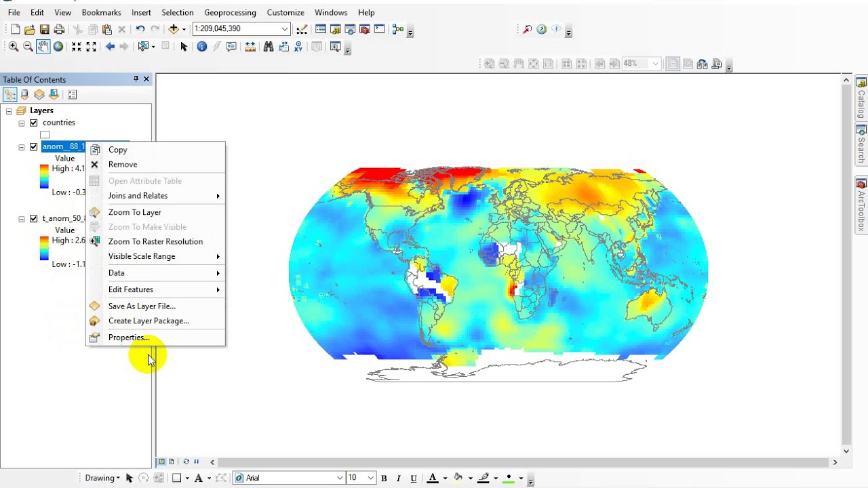Open the Search side tab
The image size is (868, 488).
tap(861, 144)
